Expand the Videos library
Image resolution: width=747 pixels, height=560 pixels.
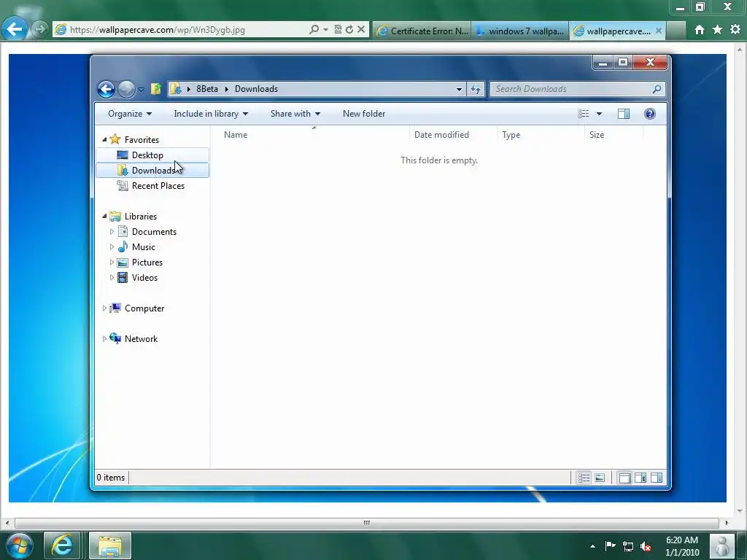pyautogui.click(x=112, y=277)
